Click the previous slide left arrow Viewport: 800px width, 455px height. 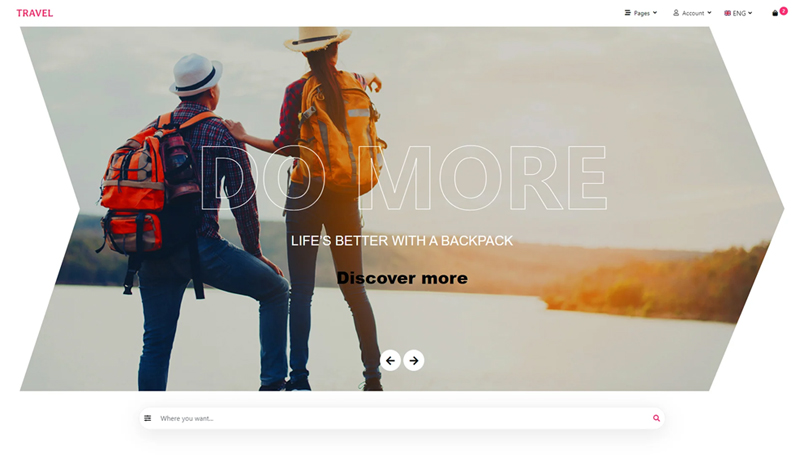coord(390,360)
